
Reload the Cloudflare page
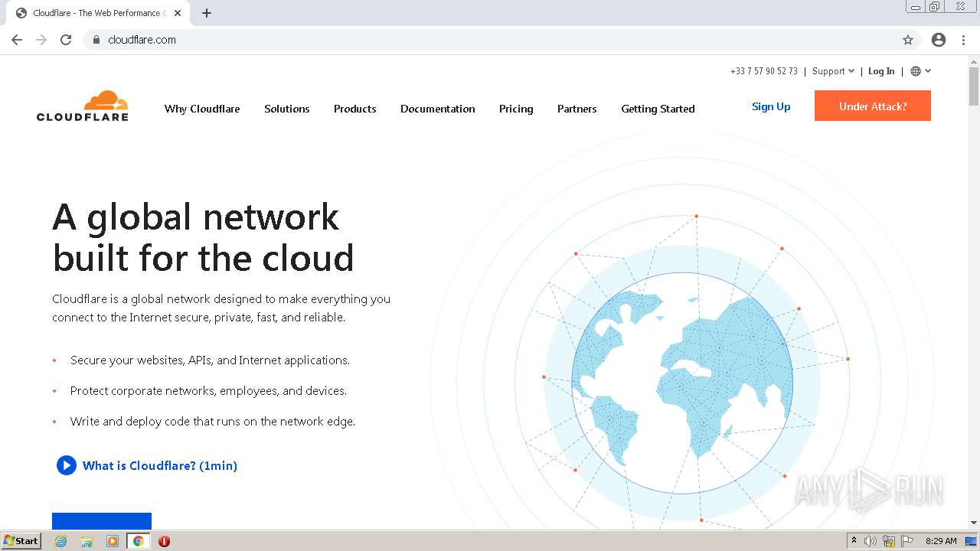pyautogui.click(x=66, y=40)
